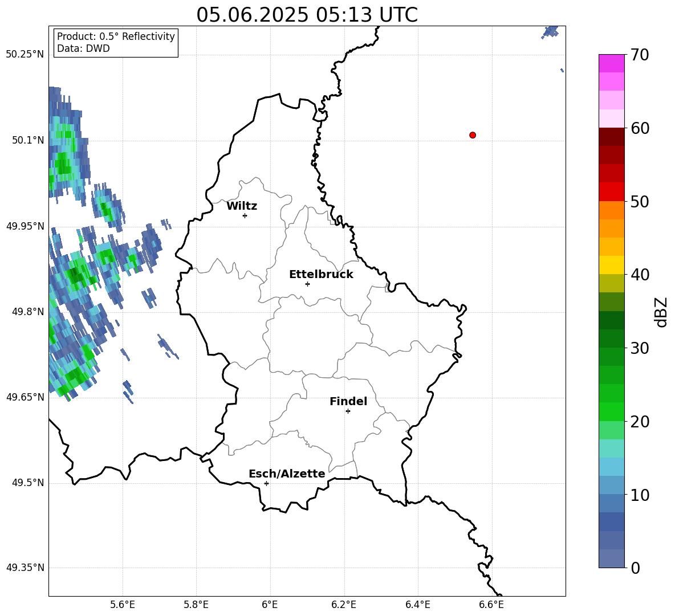This screenshot has height=616, width=675.
Task: Click the red dot radar marker
Action: click(473, 135)
